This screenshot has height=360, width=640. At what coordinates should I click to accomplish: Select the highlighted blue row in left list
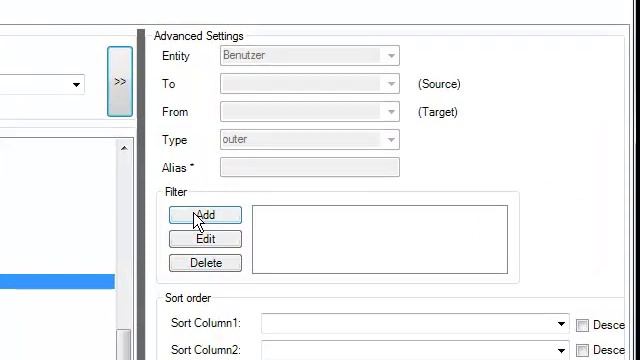click(57, 282)
